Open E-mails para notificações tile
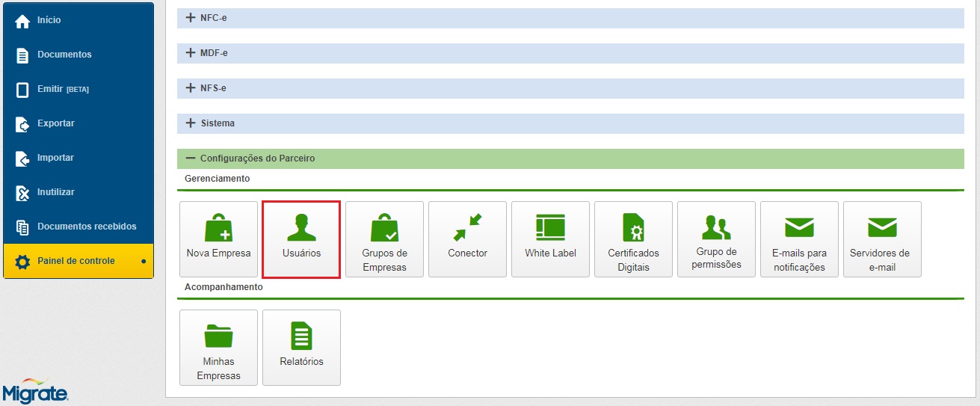The width and height of the screenshot is (980, 406). click(799, 239)
